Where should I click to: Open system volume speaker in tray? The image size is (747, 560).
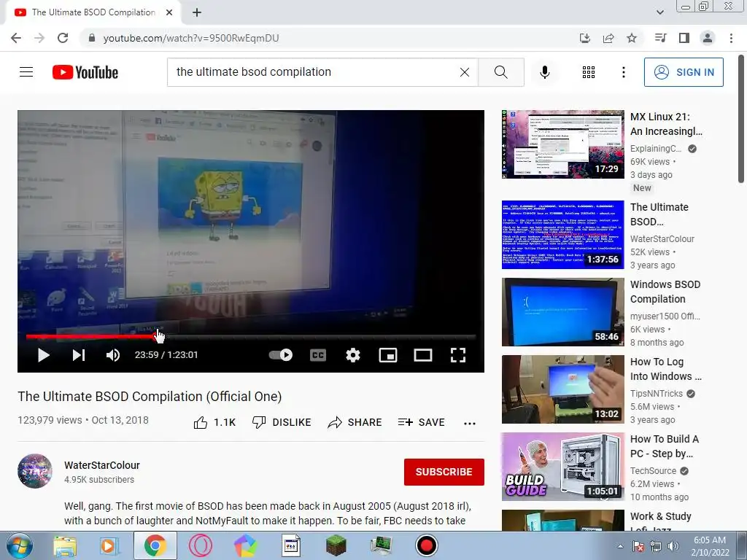pyautogui.click(x=673, y=546)
